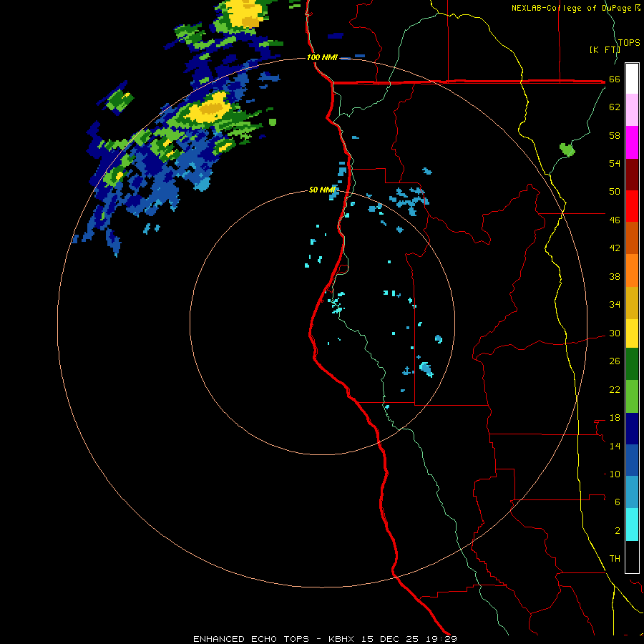This screenshot has height=644, width=644.
Task: Click the bright red legend swatch
Action: pyautogui.click(x=632, y=206)
